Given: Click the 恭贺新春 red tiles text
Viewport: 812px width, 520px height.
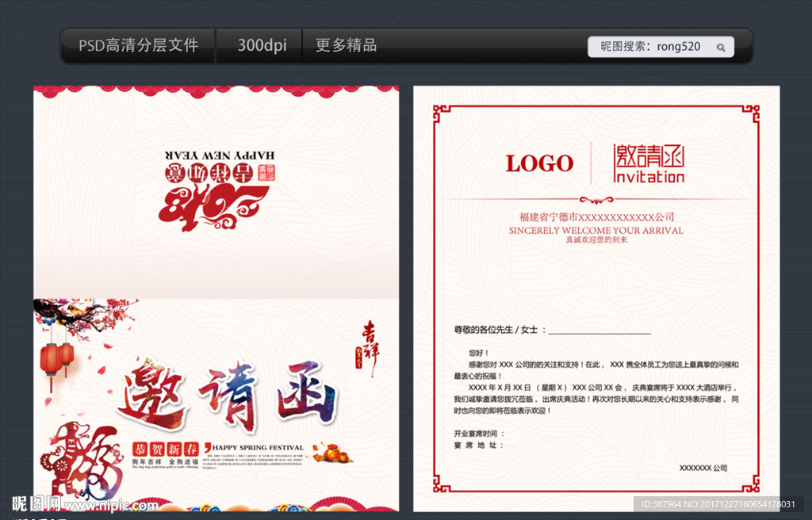Looking at the screenshot, I should (x=165, y=449).
